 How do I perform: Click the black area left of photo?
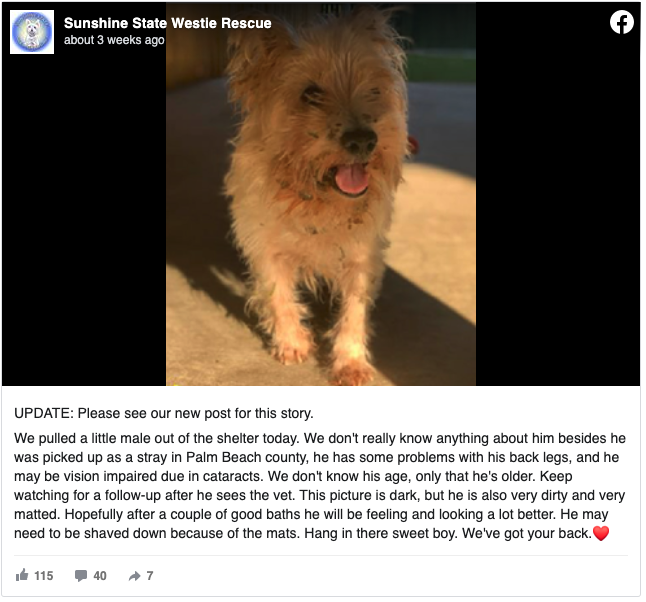[84, 220]
